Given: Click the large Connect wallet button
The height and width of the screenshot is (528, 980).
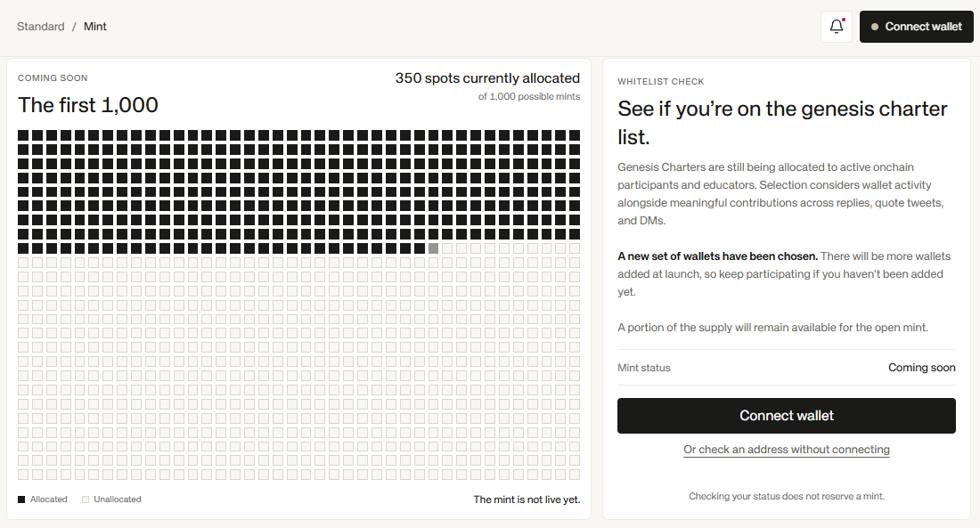Looking at the screenshot, I should tap(787, 416).
